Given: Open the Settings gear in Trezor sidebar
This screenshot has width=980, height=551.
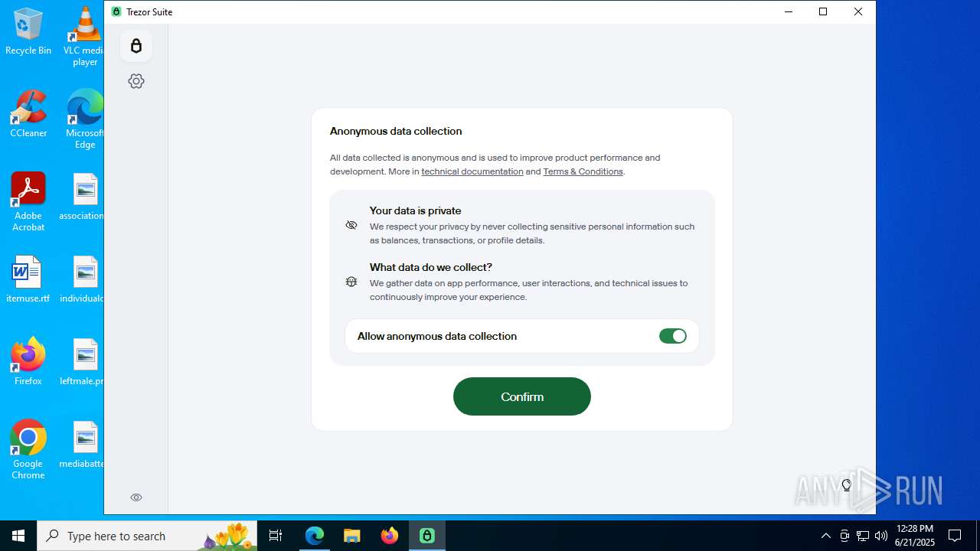Looking at the screenshot, I should tap(136, 81).
